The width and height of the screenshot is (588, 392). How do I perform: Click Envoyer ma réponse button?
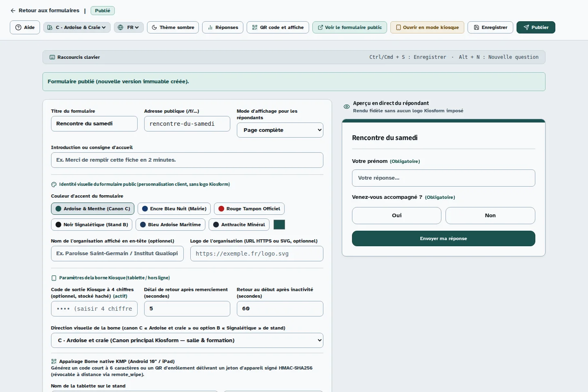[x=443, y=238]
